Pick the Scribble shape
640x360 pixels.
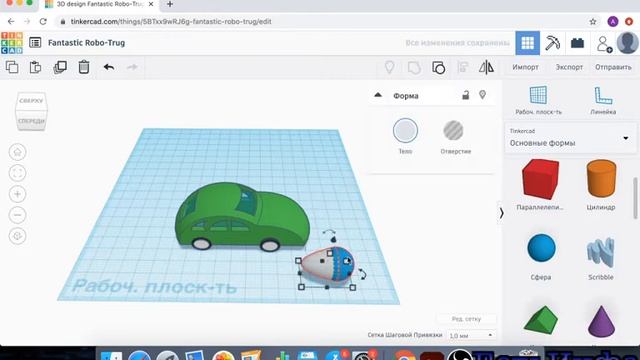pyautogui.click(x=600, y=253)
